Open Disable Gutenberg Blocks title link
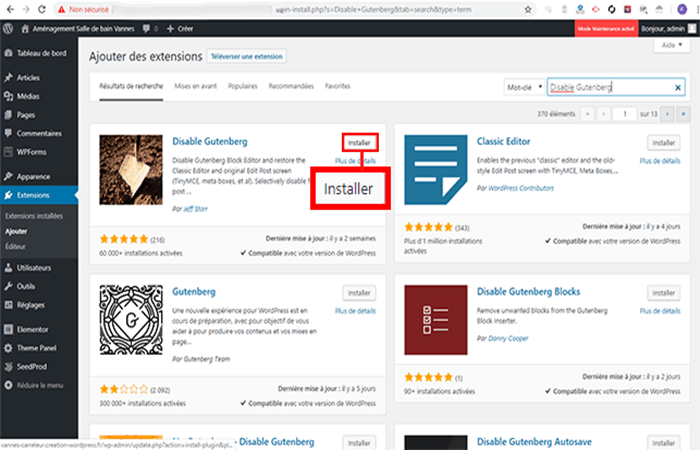Viewport: 700px width, 450px height. (x=529, y=292)
